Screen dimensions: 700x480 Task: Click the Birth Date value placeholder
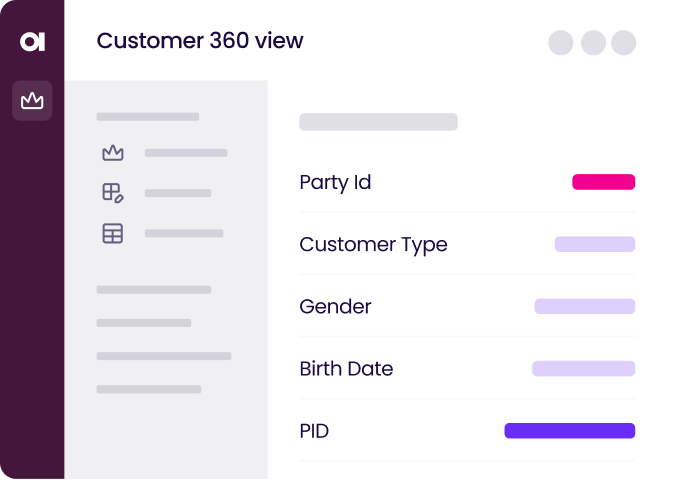[x=583, y=368]
